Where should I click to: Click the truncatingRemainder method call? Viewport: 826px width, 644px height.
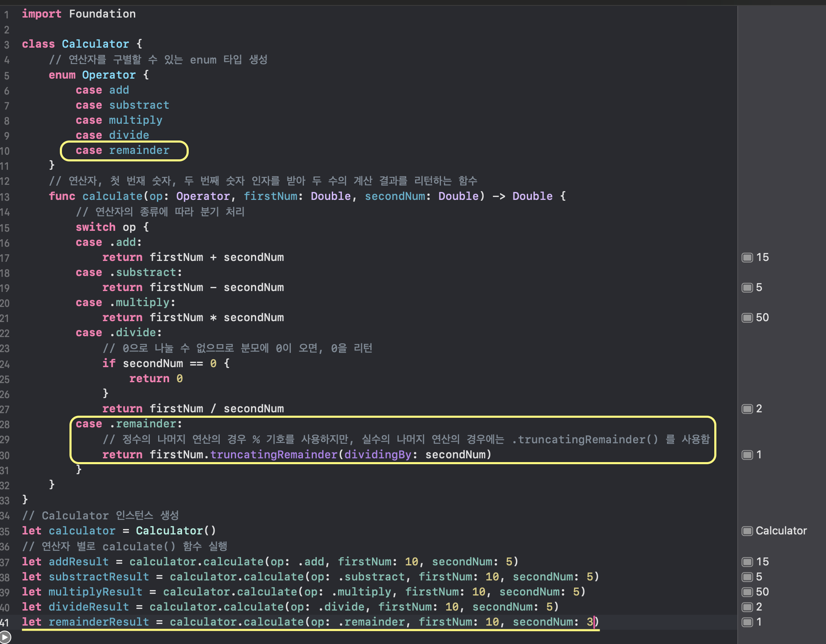(273, 455)
